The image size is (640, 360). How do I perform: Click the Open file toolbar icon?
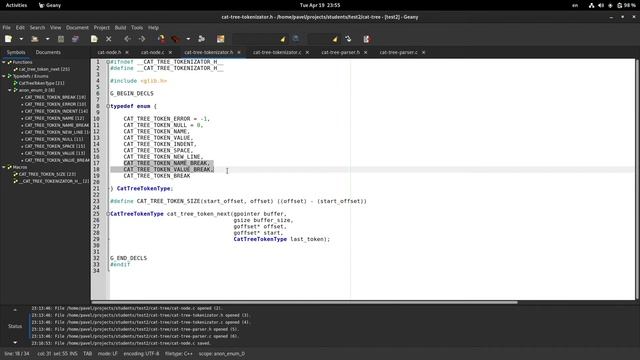[x=35, y=39]
